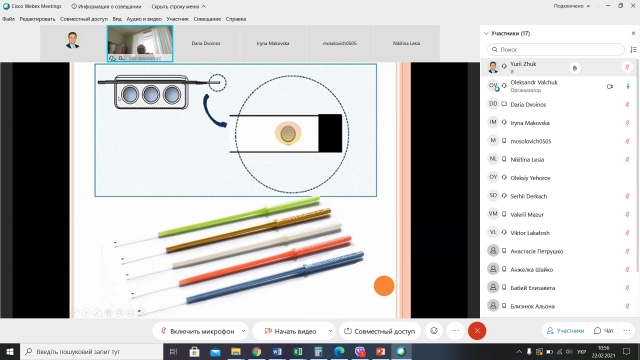Open the Редактировать menu
The width and height of the screenshot is (640, 360).
37,19
